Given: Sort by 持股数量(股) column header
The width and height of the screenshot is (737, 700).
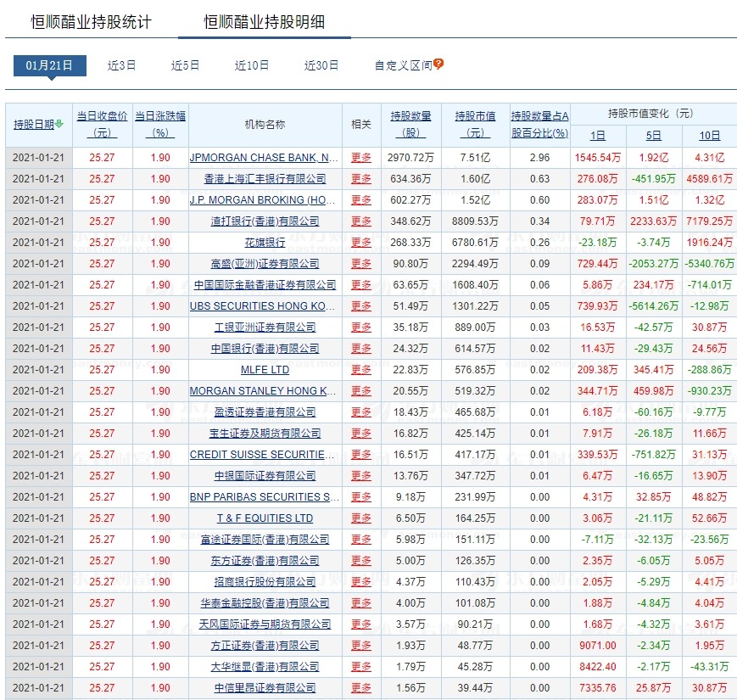Looking at the screenshot, I should tap(410, 125).
